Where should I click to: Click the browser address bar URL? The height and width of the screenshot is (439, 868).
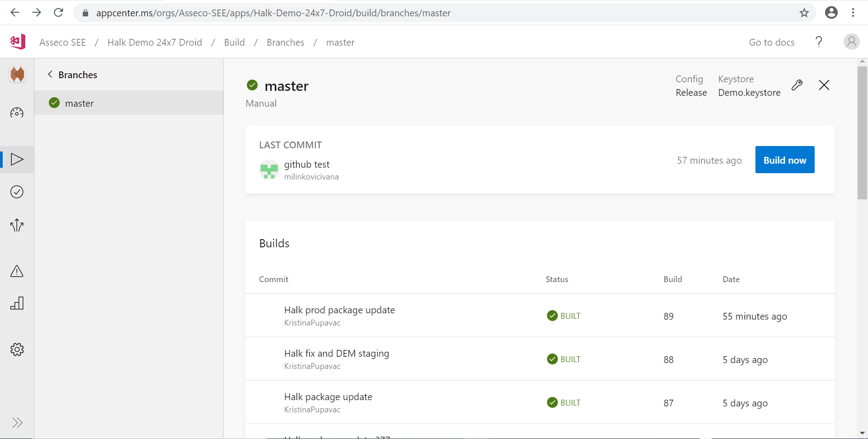[x=273, y=13]
